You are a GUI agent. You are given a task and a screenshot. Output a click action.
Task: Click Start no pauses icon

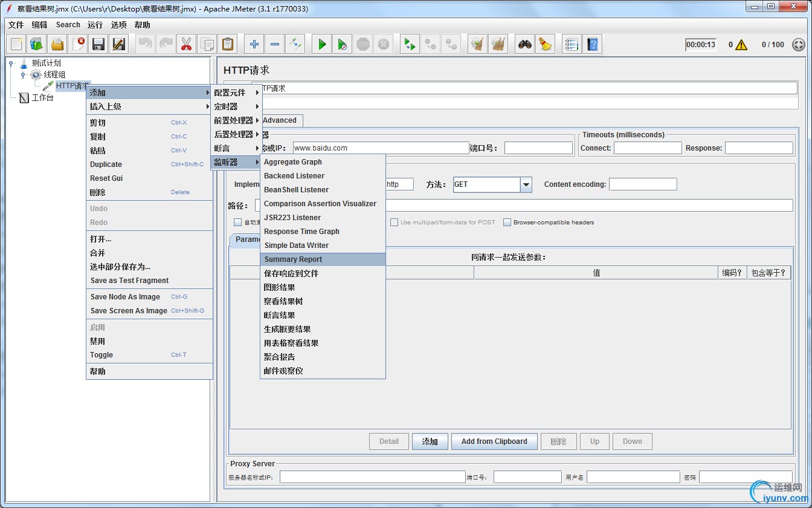[343, 44]
